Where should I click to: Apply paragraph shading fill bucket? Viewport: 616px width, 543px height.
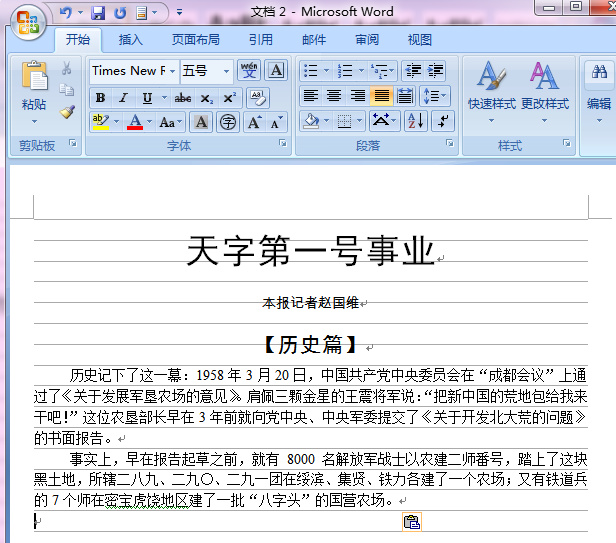pyautogui.click(x=312, y=121)
